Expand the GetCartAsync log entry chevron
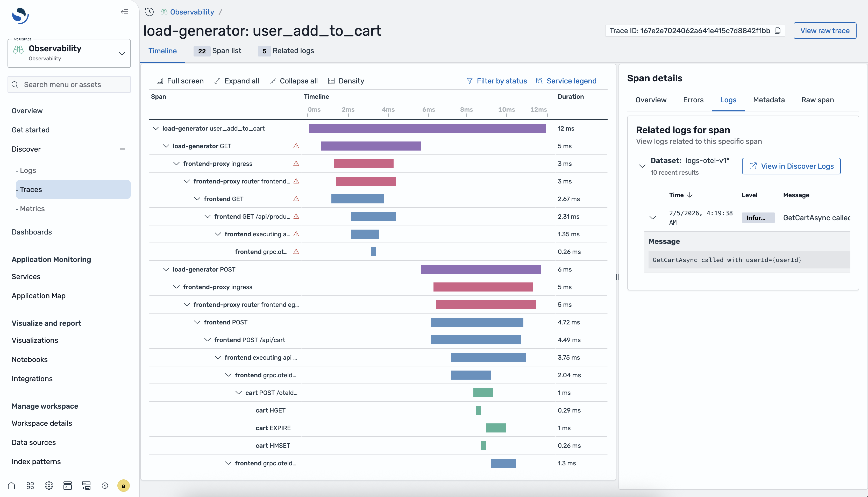 coord(653,217)
